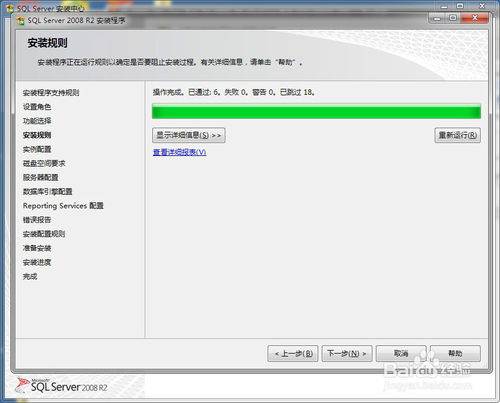Select the Reporting Services 配置 step
Screen dimensions: 500x403
63,206
